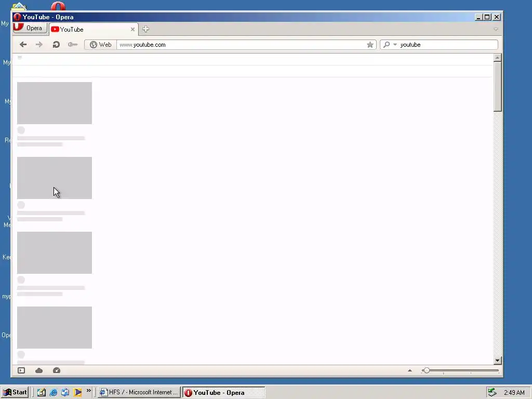
Task: Open the first video placeholder thumbnail
Action: click(54, 103)
